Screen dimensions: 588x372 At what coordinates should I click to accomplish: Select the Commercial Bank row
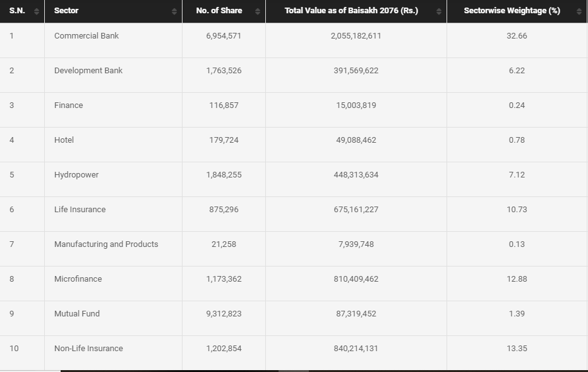click(x=294, y=40)
